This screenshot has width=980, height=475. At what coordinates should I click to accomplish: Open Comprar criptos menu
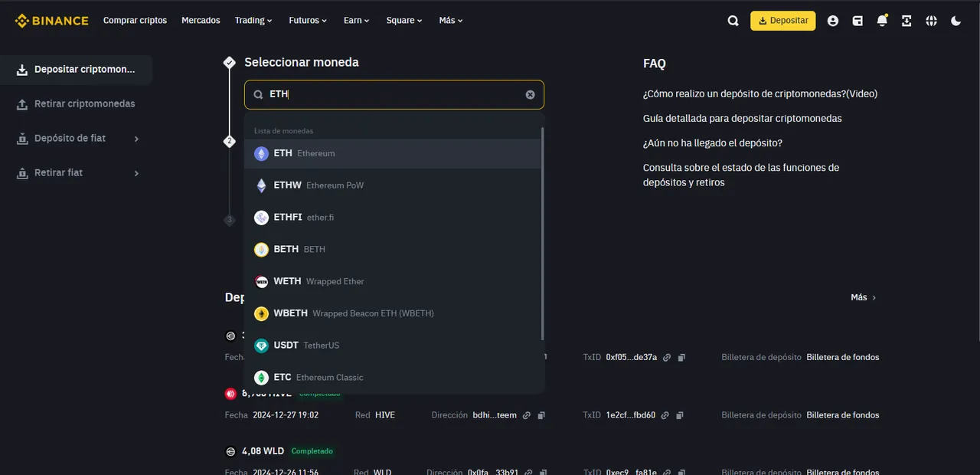pos(135,21)
